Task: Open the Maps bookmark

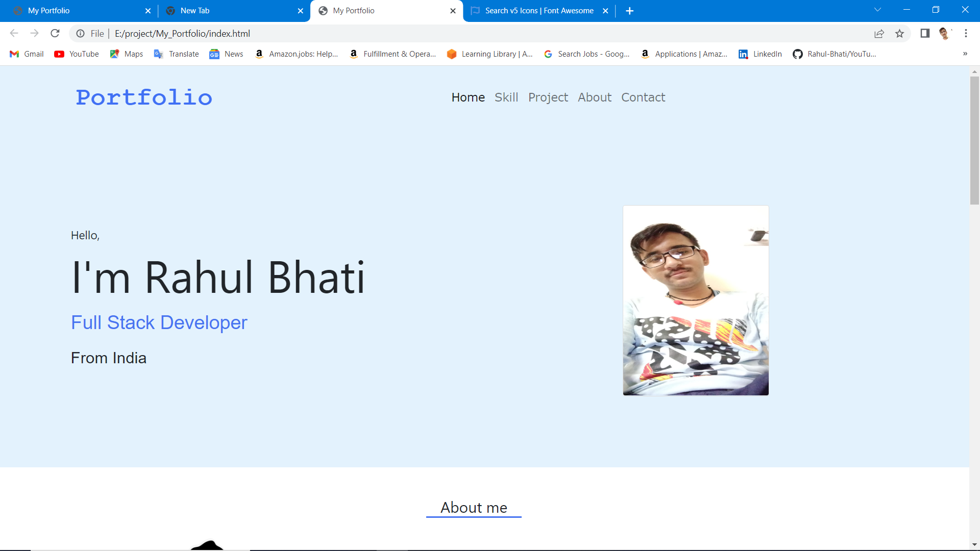Action: pyautogui.click(x=126, y=54)
